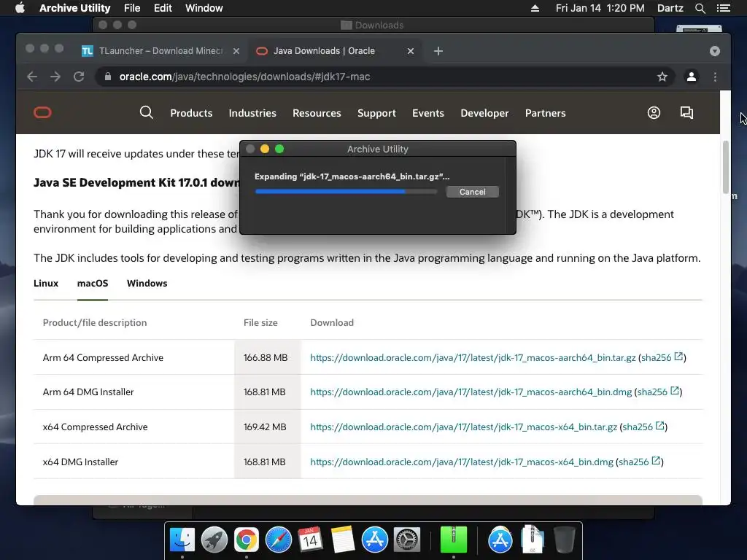Open the Archive Utility application menu
This screenshot has width=747, height=560.
pyautogui.click(x=75, y=8)
